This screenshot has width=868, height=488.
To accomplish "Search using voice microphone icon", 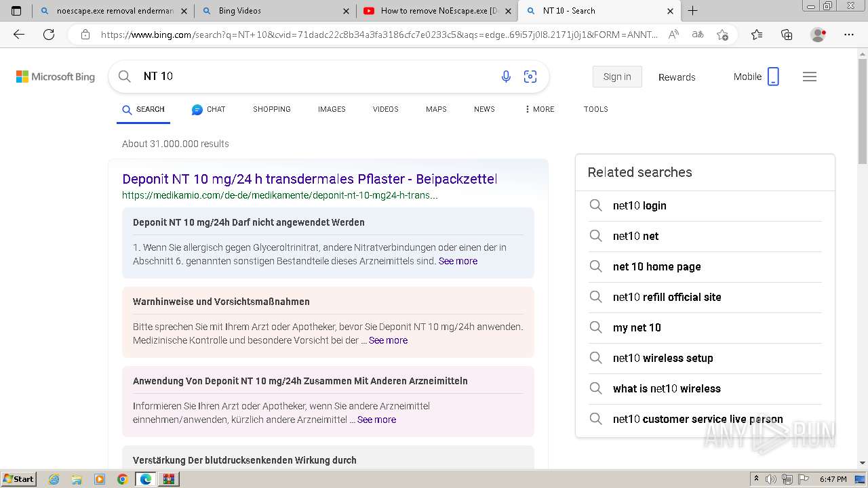I will (506, 77).
